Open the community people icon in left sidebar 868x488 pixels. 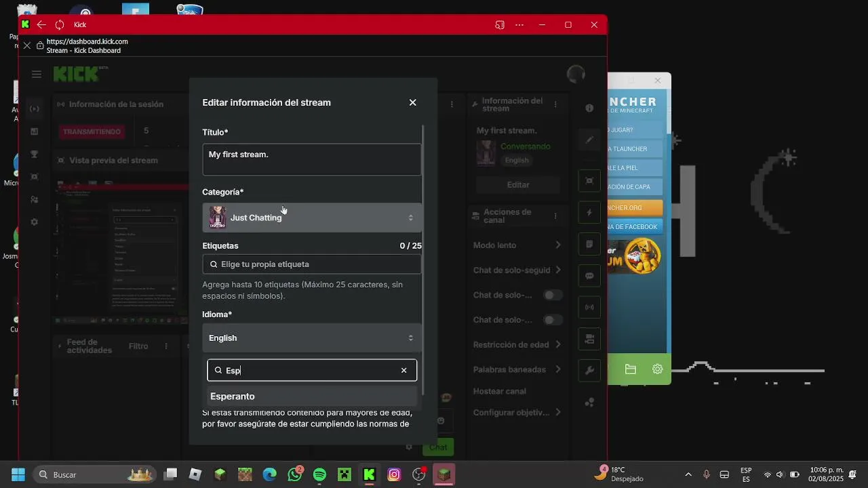click(35, 199)
